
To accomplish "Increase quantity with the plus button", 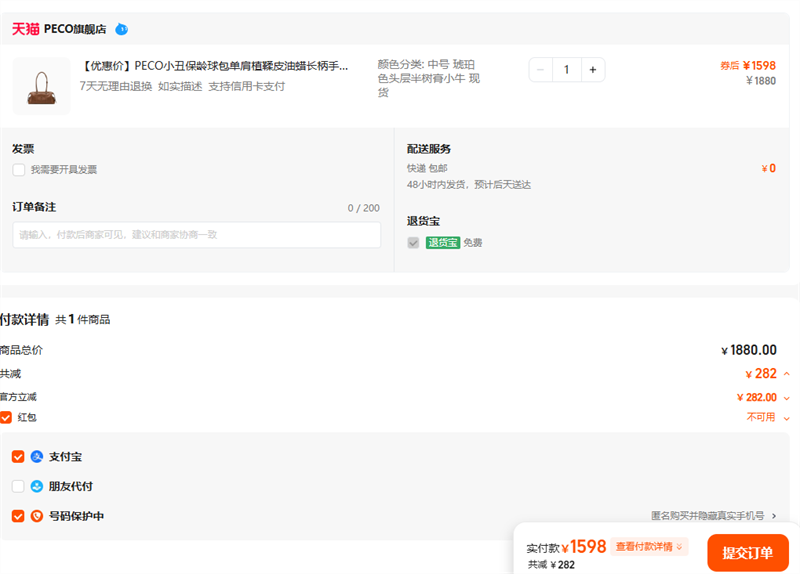I will 593,70.
